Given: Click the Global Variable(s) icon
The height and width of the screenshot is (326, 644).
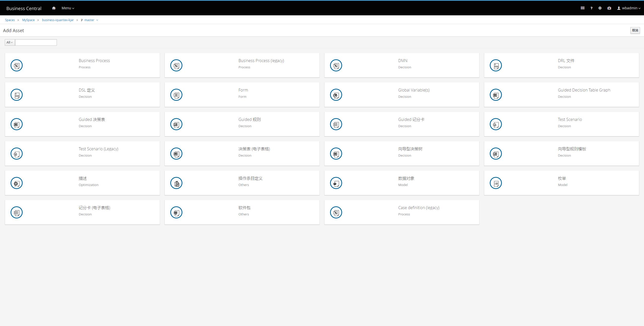Looking at the screenshot, I should point(336,95).
